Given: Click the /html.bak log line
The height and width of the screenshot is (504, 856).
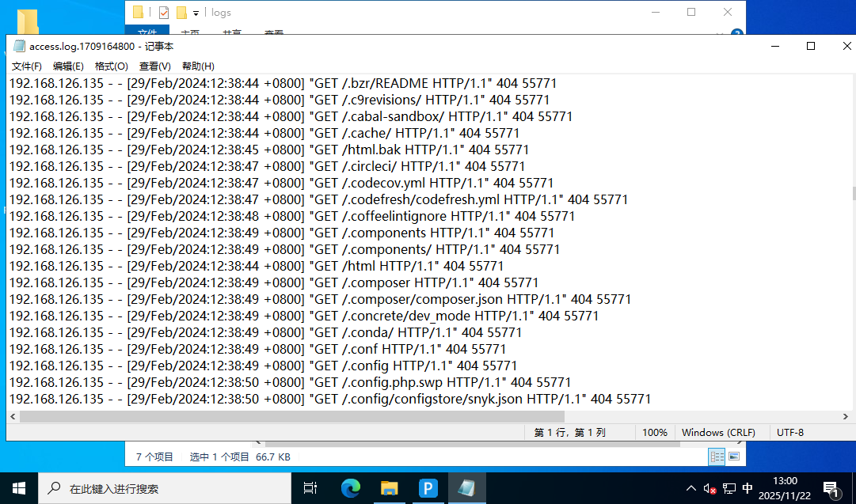Looking at the screenshot, I should [269, 150].
